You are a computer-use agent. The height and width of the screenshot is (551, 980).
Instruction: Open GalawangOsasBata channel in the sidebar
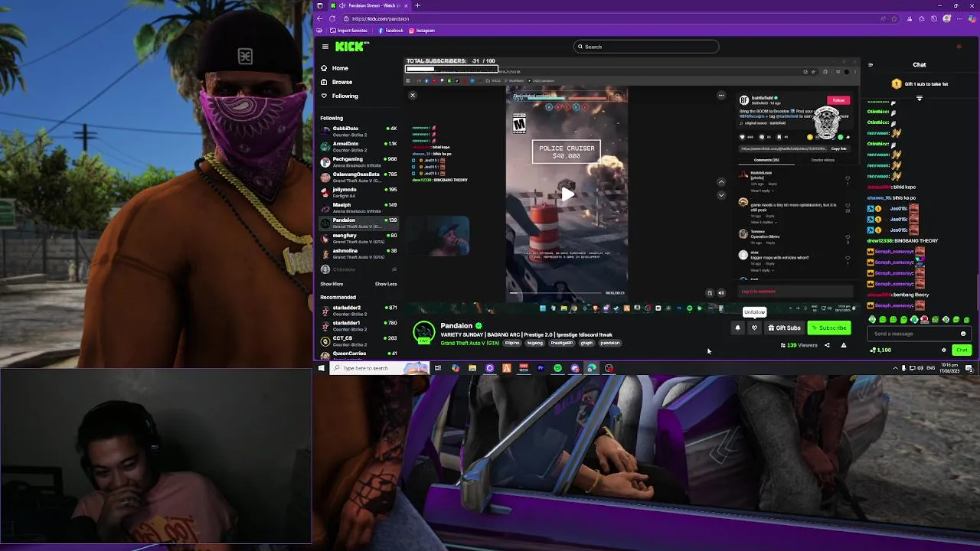[x=359, y=177]
